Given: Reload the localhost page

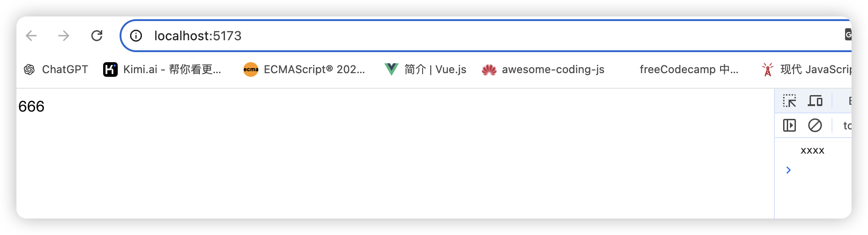Looking at the screenshot, I should [x=97, y=36].
